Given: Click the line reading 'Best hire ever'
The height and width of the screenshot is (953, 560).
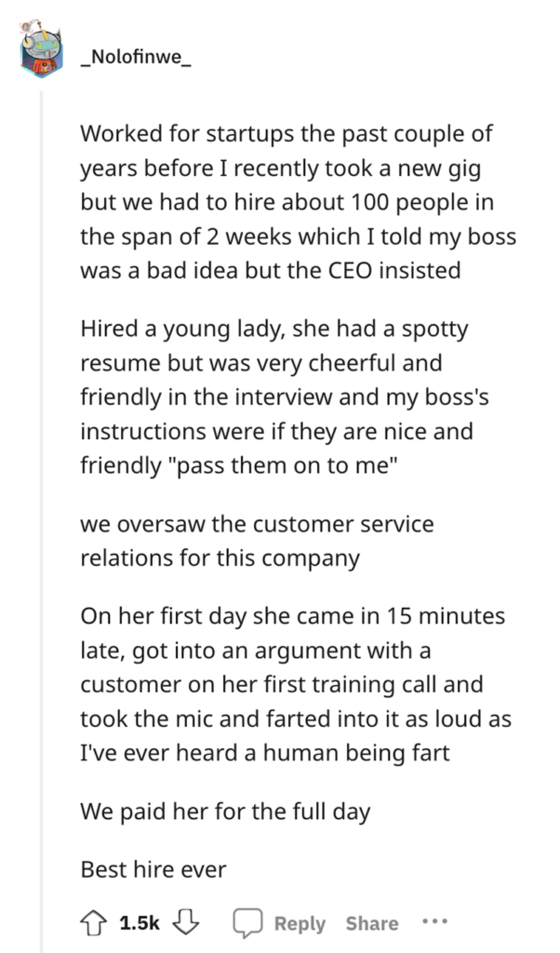Looking at the screenshot, I should click(x=152, y=868).
